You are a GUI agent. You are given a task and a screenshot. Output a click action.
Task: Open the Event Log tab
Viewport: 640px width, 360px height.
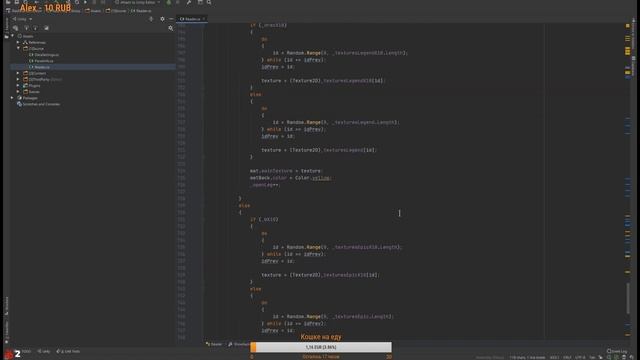(x=617, y=351)
